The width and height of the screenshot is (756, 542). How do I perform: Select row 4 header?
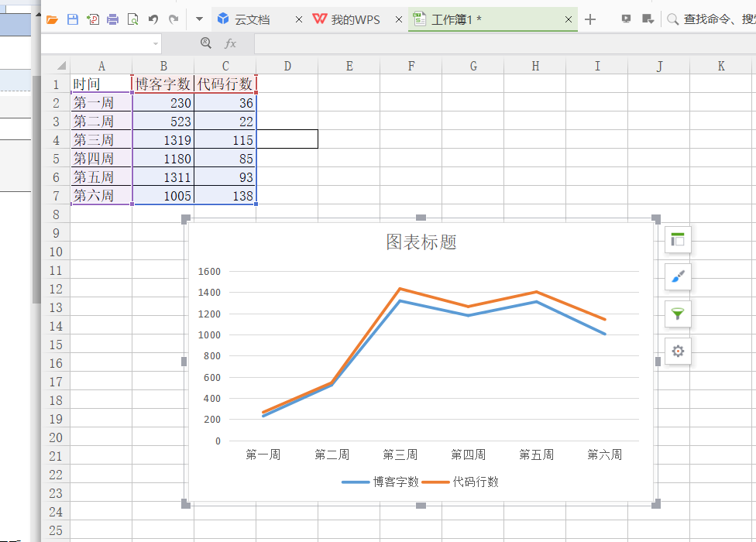tap(56, 140)
